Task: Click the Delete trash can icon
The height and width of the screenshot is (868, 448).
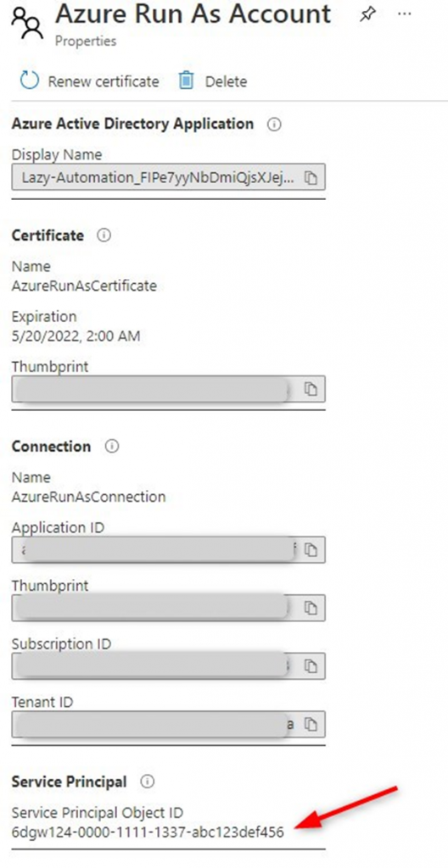Action: coord(187,81)
